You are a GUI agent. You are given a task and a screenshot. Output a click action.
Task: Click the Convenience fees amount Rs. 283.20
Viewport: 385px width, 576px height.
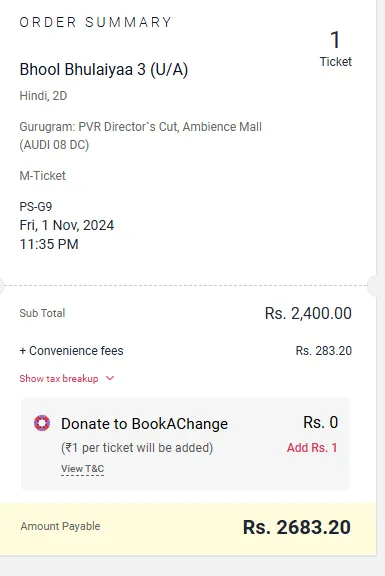point(324,350)
